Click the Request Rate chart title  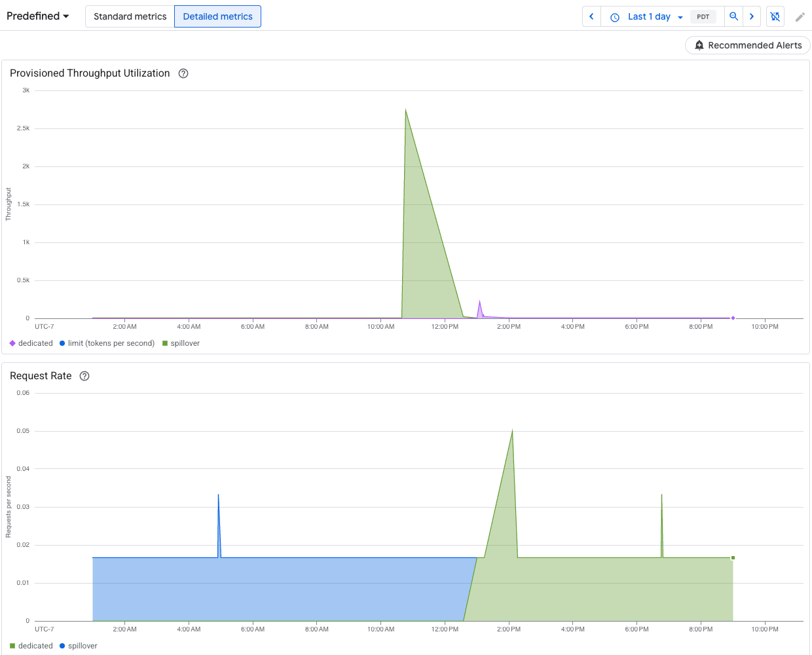tap(41, 376)
